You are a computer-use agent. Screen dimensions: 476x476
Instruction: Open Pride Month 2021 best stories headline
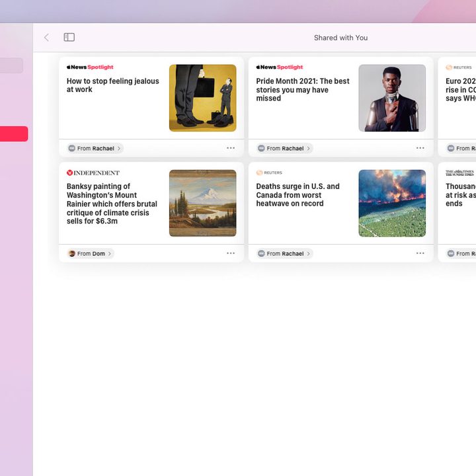click(x=303, y=89)
